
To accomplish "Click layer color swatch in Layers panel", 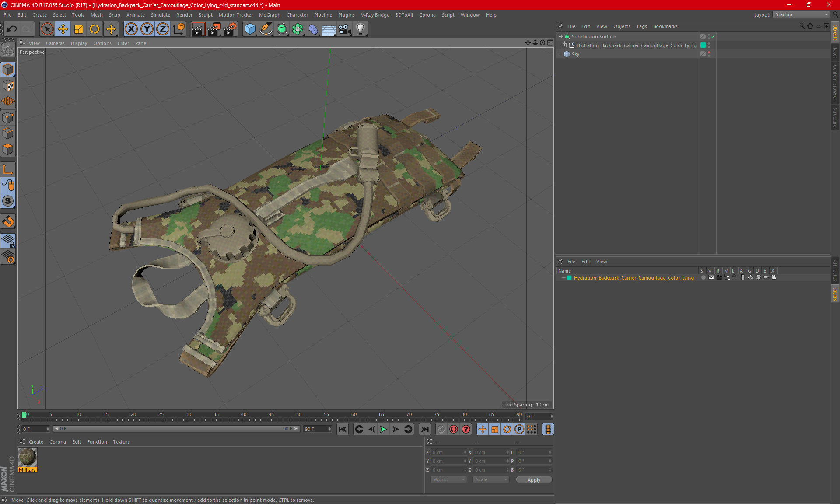I will [569, 278].
